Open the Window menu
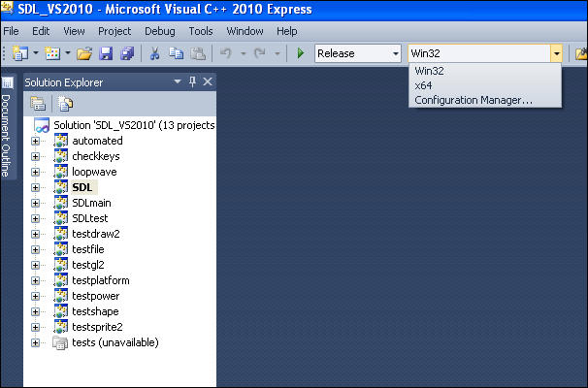The width and height of the screenshot is (588, 388). tap(245, 31)
